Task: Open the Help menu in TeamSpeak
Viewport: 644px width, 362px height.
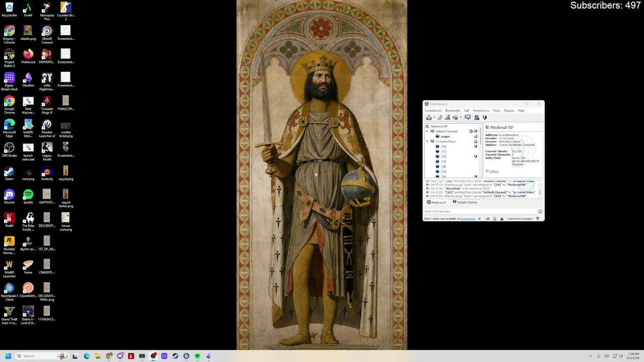Action: coord(521,111)
